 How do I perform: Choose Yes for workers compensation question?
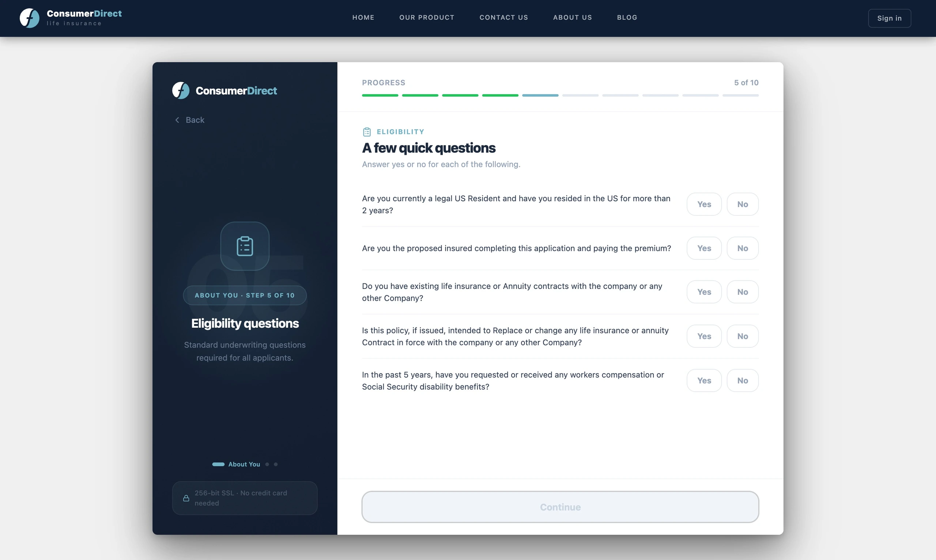tap(704, 381)
